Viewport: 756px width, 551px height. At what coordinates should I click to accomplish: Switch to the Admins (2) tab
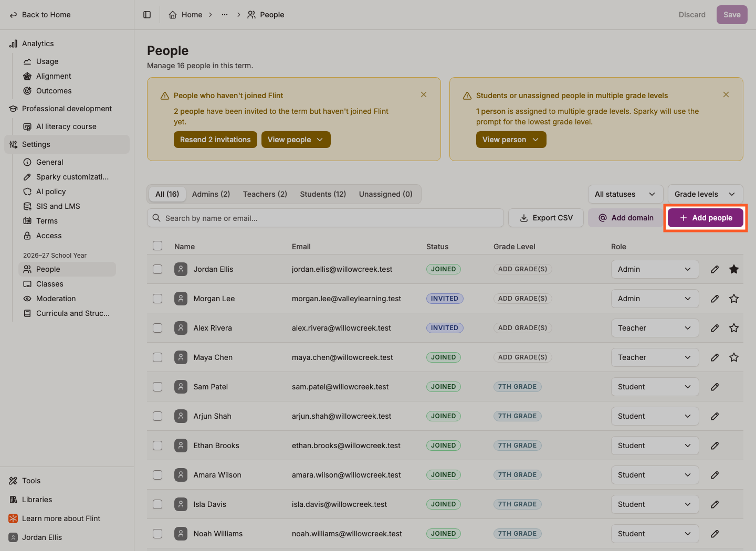pos(211,194)
